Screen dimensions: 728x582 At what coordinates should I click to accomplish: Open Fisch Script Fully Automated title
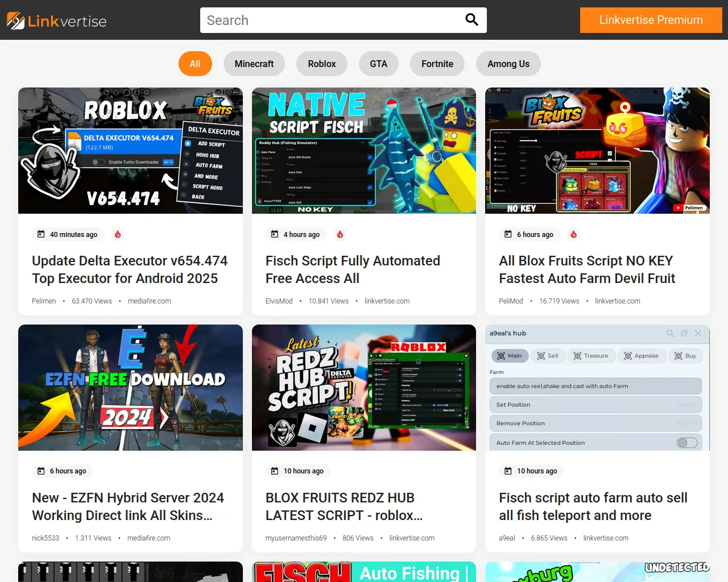[x=353, y=269]
